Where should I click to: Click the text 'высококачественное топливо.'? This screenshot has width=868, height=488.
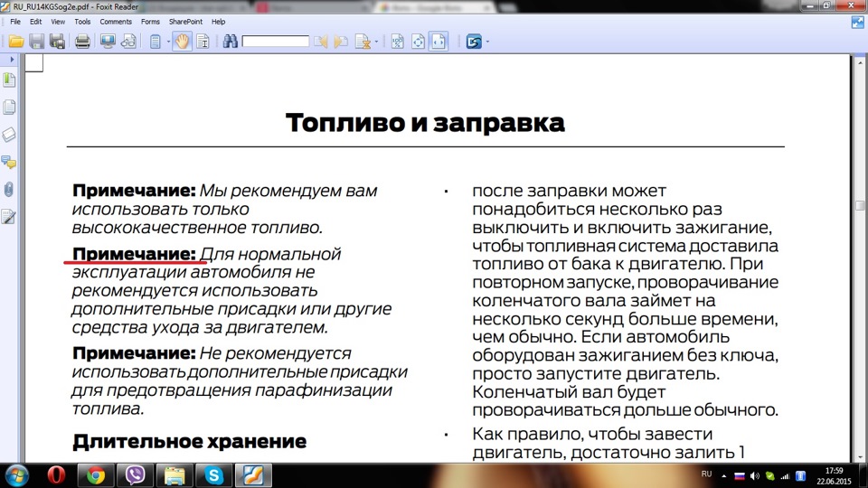[197, 228]
